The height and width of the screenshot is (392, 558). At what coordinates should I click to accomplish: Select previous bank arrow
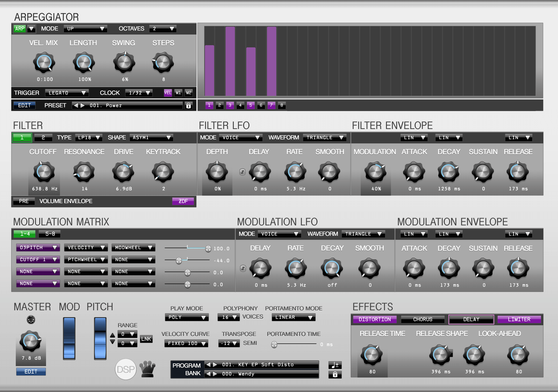pos(208,374)
